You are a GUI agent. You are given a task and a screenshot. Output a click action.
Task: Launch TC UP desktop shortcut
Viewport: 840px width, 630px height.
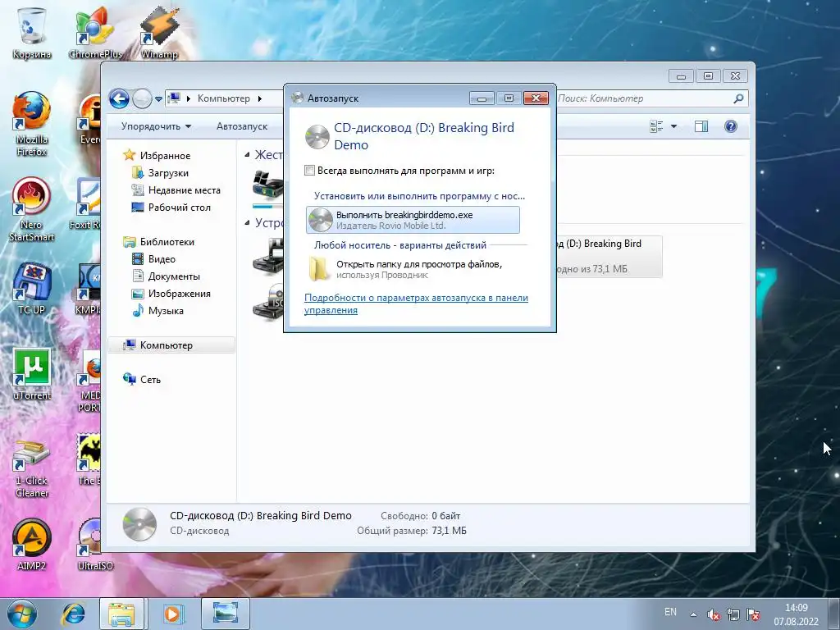click(x=31, y=288)
